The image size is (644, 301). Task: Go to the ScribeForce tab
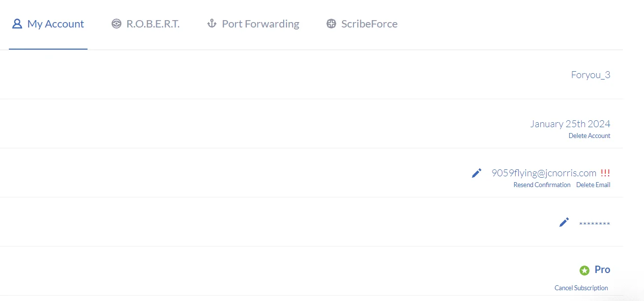362,24
